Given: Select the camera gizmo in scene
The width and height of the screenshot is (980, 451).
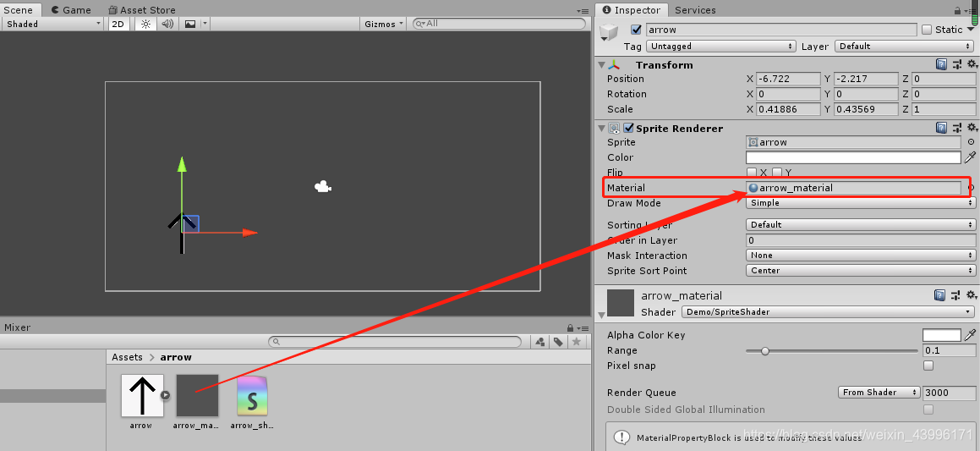Looking at the screenshot, I should 322,186.
